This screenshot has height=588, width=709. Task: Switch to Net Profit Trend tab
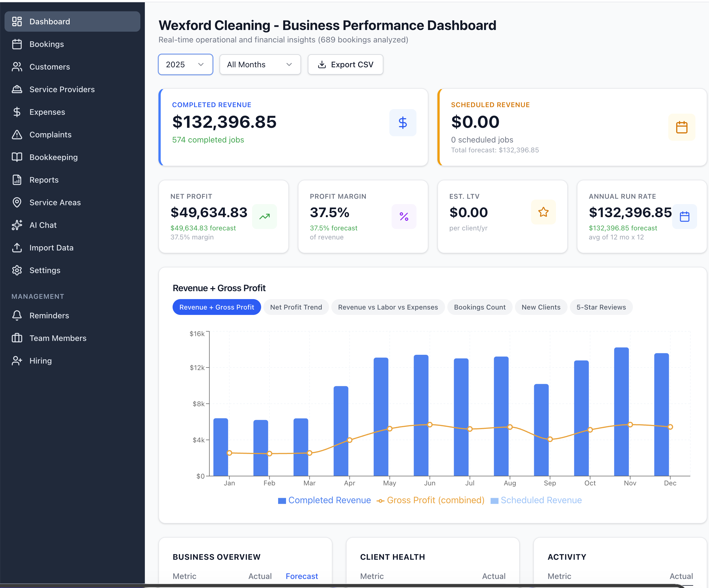(x=296, y=307)
